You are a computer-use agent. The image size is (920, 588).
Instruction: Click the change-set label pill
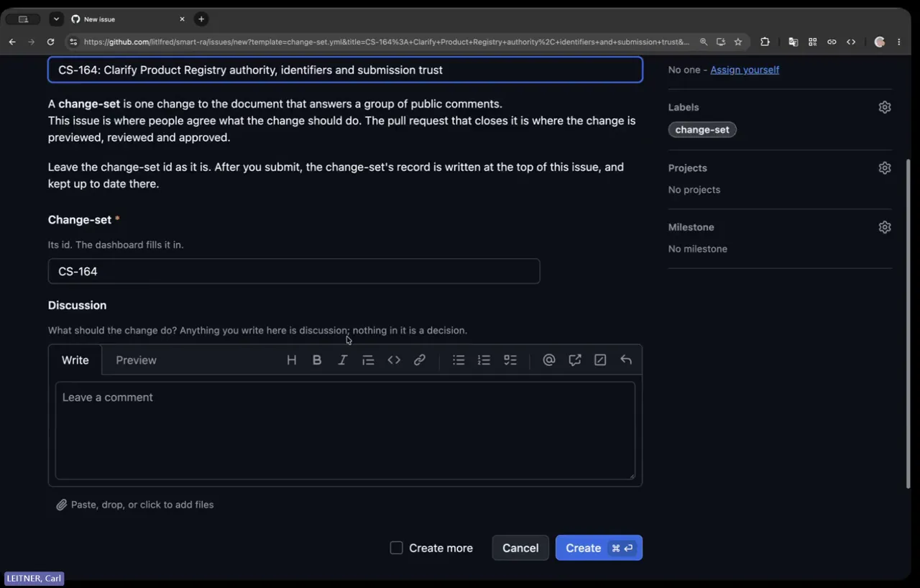[x=702, y=130]
